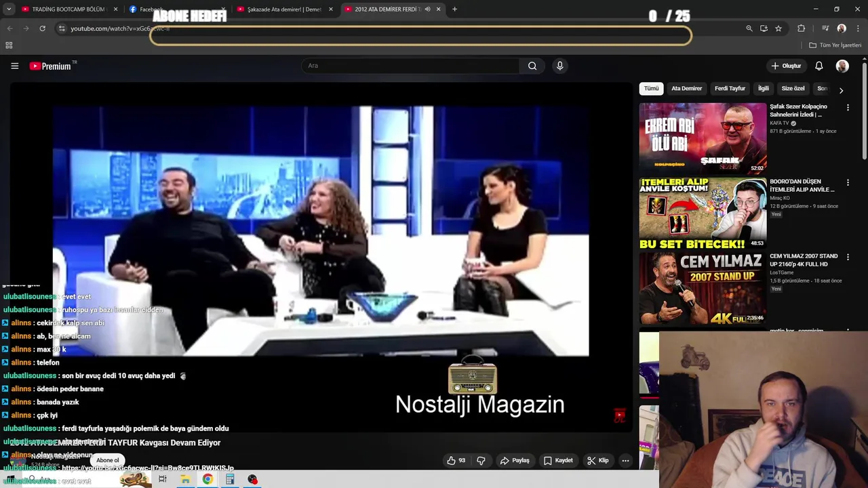Open KAFA TV channel name
868x488 pixels.
click(779, 123)
